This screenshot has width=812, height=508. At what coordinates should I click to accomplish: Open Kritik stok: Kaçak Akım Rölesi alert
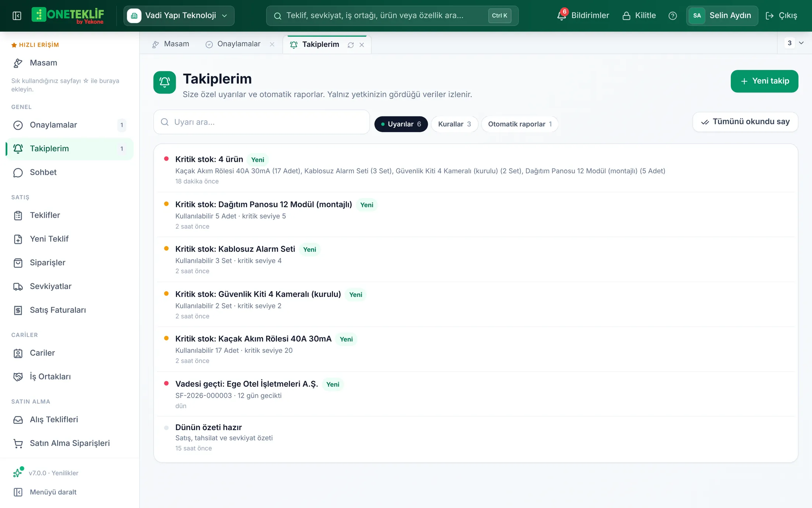476,349
